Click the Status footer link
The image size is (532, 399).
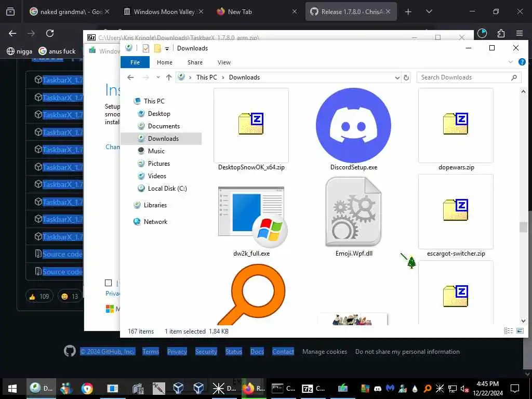pos(234,352)
